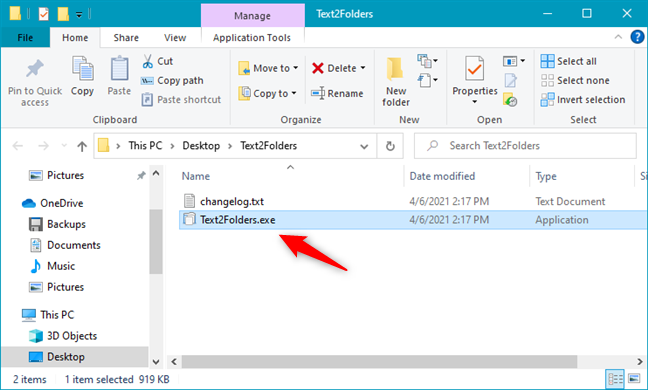Expand the Properties dropdown arrow
This screenshot has width=648, height=390.
tap(474, 102)
